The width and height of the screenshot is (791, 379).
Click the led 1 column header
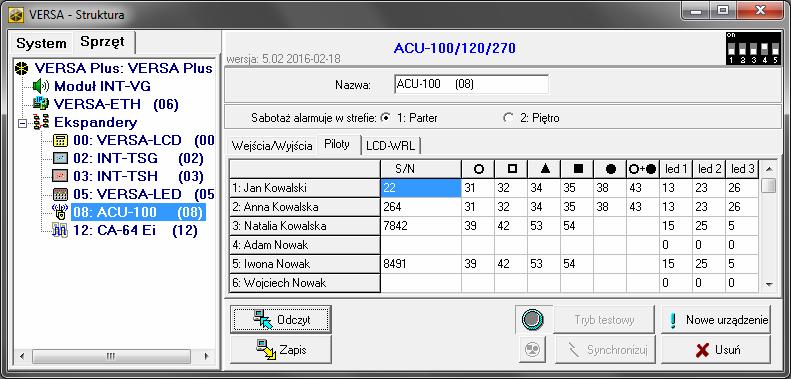click(x=675, y=169)
